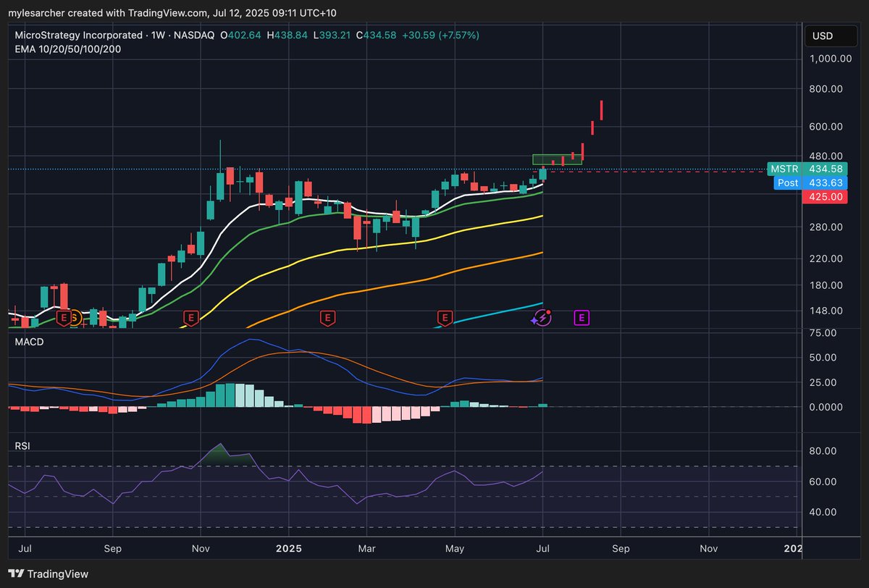Click the TradingView logo at bottom left

point(49,574)
